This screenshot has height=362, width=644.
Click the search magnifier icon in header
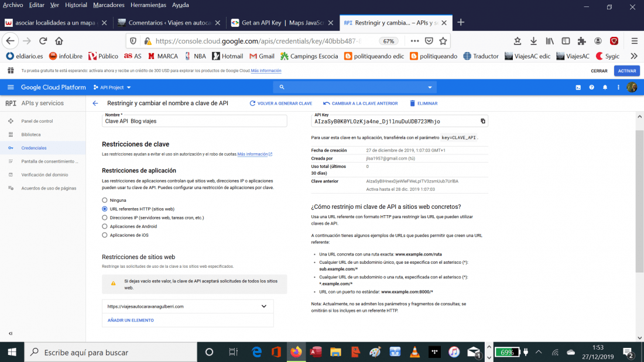[282, 87]
